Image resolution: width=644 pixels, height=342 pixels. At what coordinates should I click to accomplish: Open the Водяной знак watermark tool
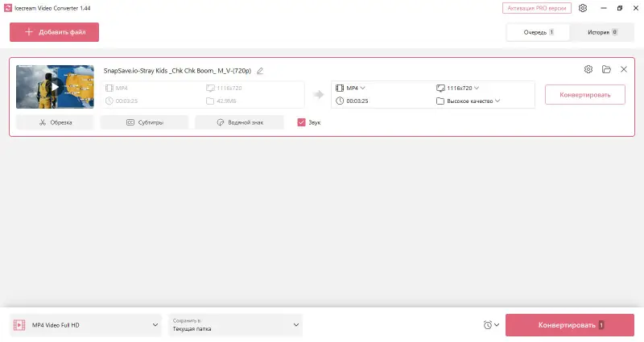(239, 122)
